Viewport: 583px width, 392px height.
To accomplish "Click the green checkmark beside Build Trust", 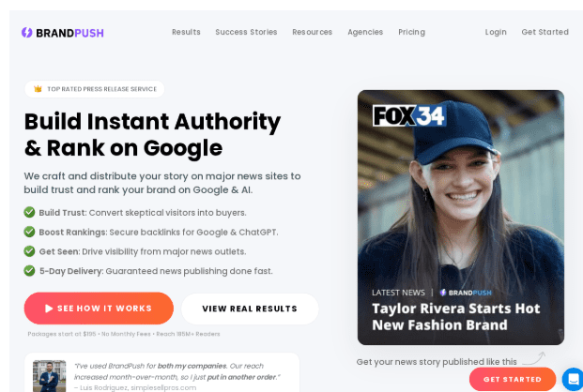I will click(29, 212).
